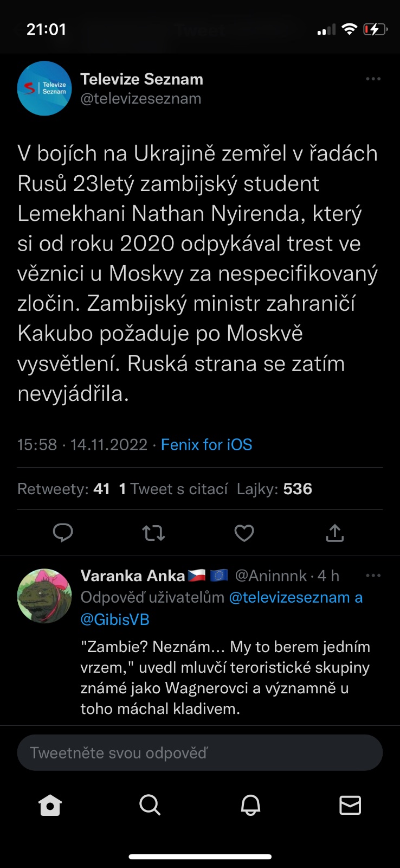Tap Televize Seznam profile avatar
Viewport: 400px width, 868px height.
tap(44, 88)
